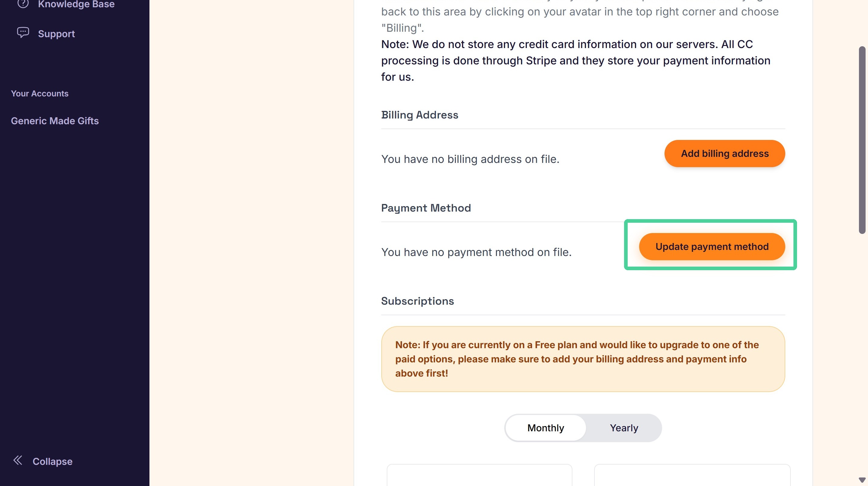868x486 pixels.
Task: Click the double-chevron Collapse icon
Action: [x=18, y=460]
